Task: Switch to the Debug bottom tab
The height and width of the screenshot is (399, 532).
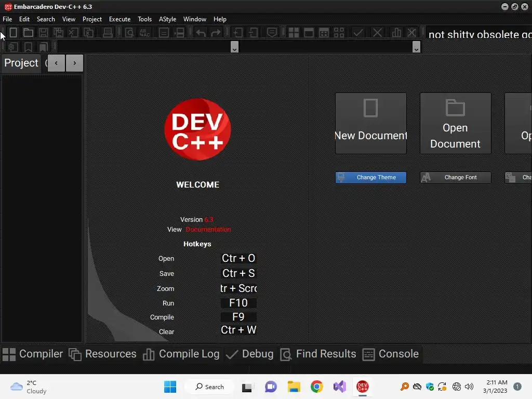Action: (x=250, y=354)
